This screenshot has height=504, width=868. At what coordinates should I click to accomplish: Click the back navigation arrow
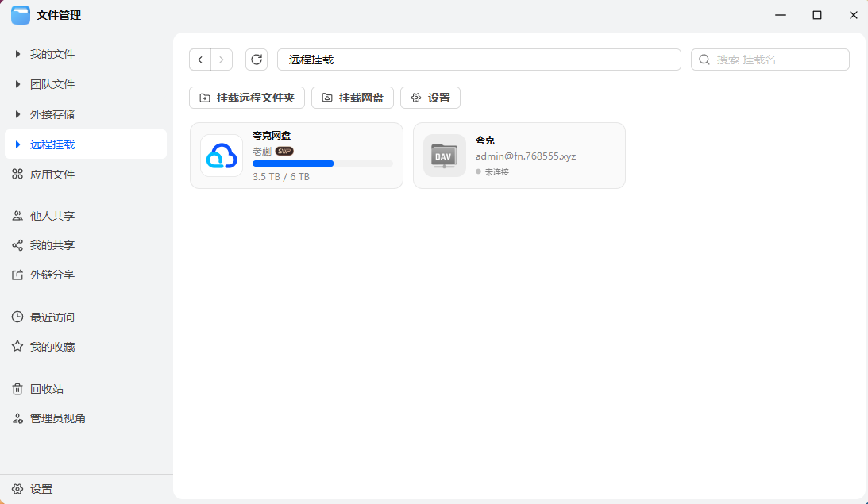200,59
